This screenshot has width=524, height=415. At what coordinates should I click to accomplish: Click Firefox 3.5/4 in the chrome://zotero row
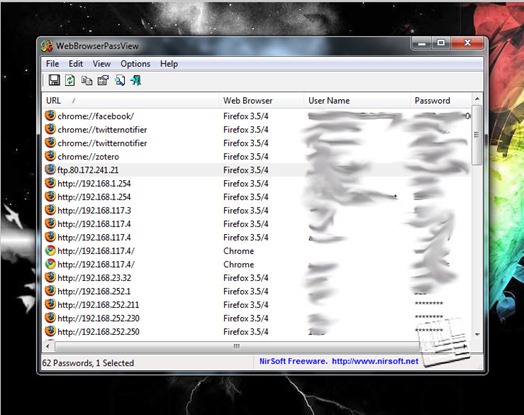pyautogui.click(x=246, y=157)
